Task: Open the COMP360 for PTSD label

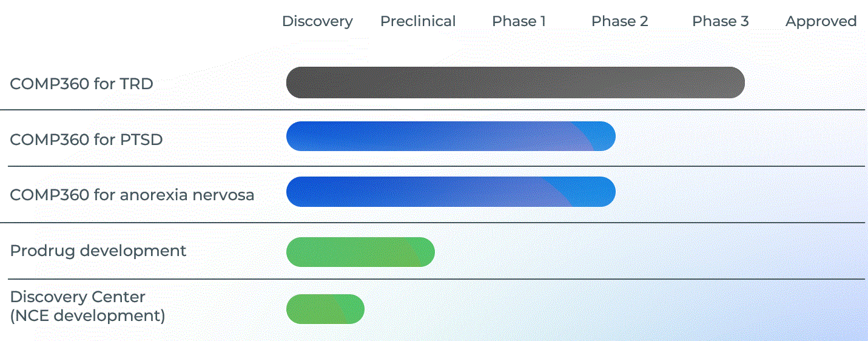Action: (86, 140)
